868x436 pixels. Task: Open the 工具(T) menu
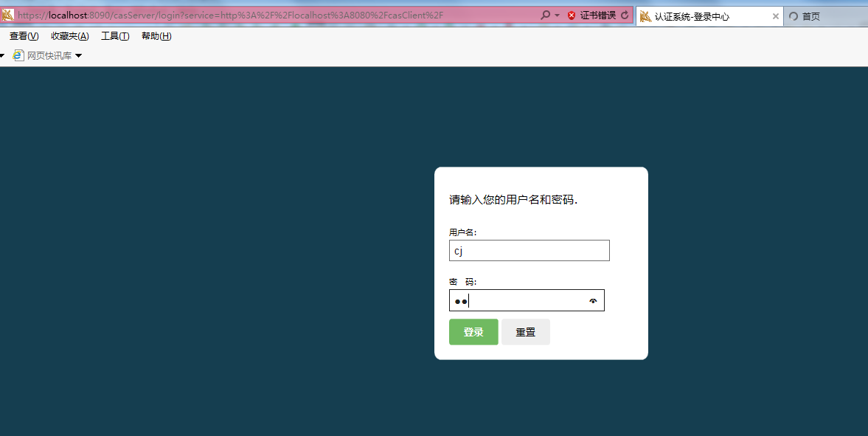coord(115,36)
